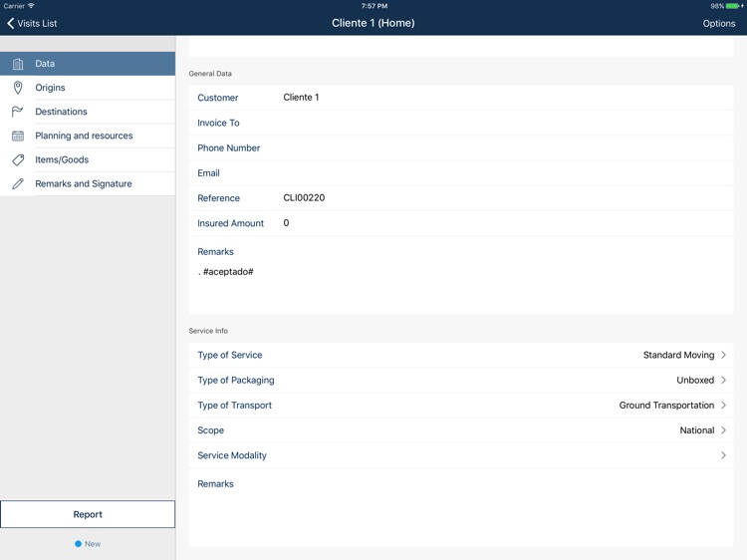
Task: Click the location pin icon beside Origins
Action: 18,88
